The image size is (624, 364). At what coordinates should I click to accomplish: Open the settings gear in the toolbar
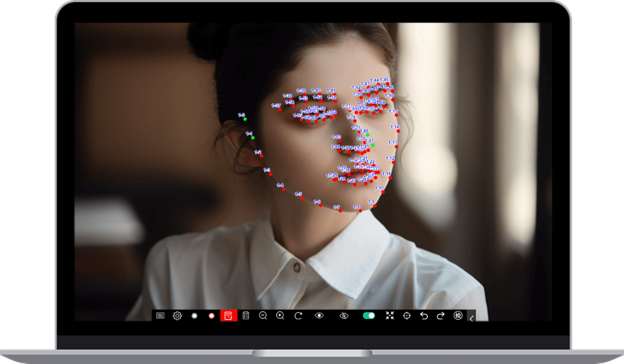pos(177,315)
